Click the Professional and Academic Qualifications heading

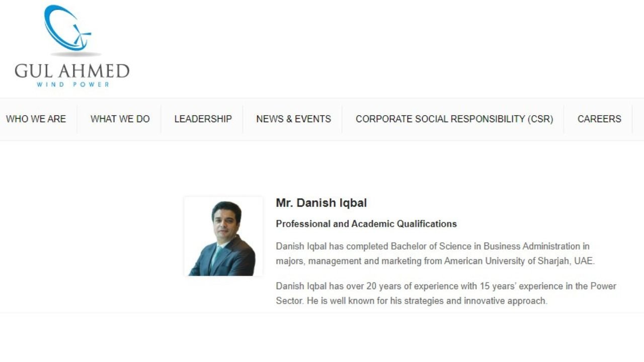point(366,224)
